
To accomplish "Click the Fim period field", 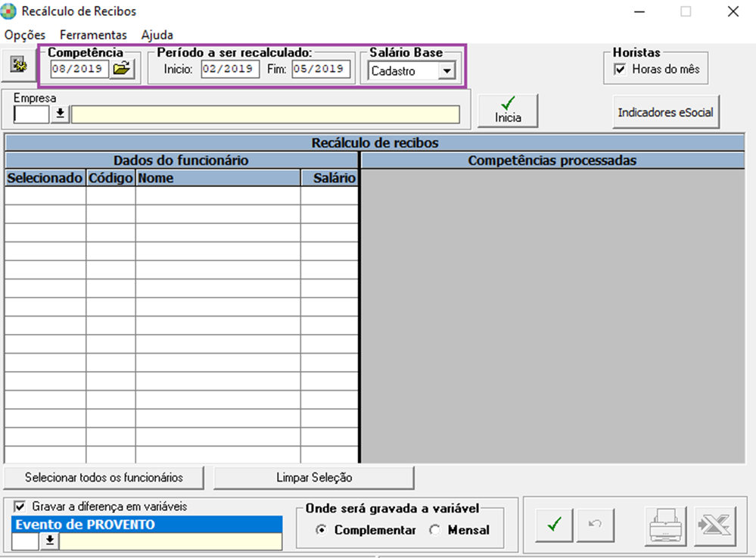I will tap(321, 69).
